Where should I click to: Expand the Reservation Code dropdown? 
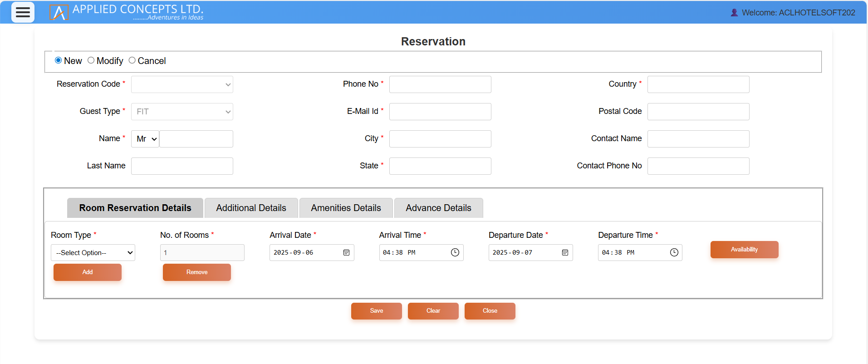(x=182, y=84)
